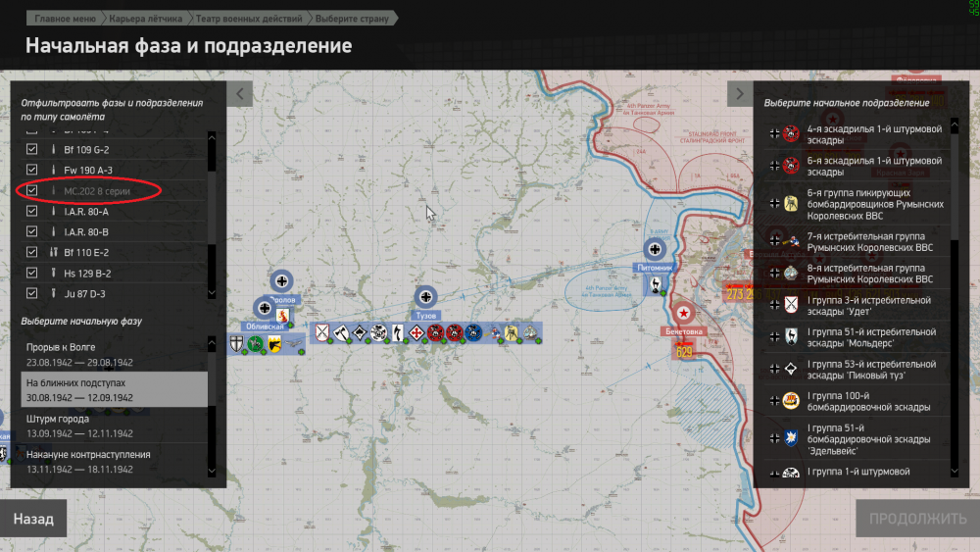The image size is (980, 552).
Task: Click the squadron emblem under Питомник airfield
Action: point(655,285)
